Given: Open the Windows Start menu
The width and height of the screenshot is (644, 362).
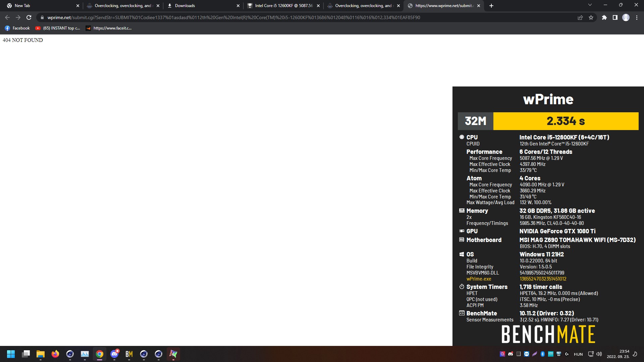Looking at the screenshot, I should click(x=11, y=354).
